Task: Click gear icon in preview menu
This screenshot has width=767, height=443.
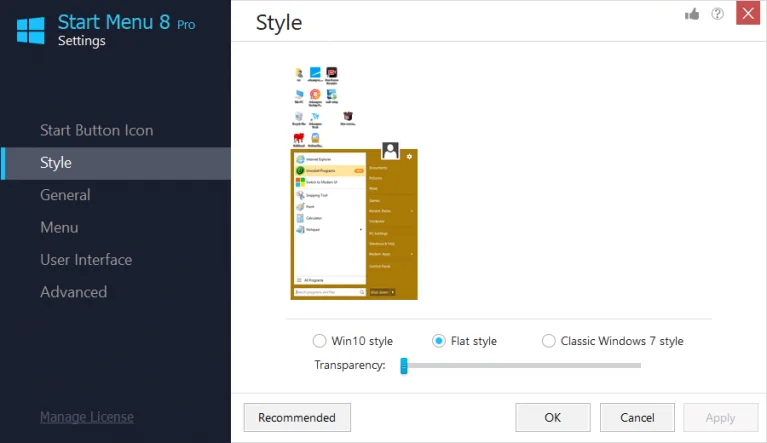Action: 409,156
